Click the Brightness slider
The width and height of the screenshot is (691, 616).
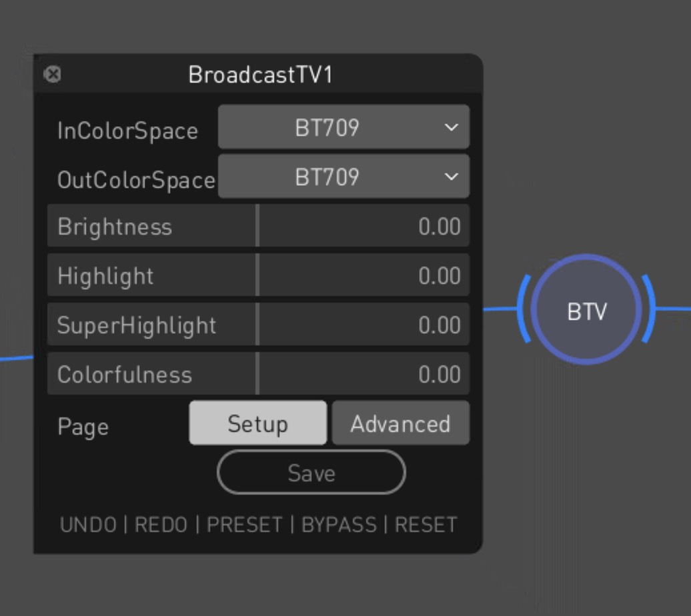click(x=258, y=226)
